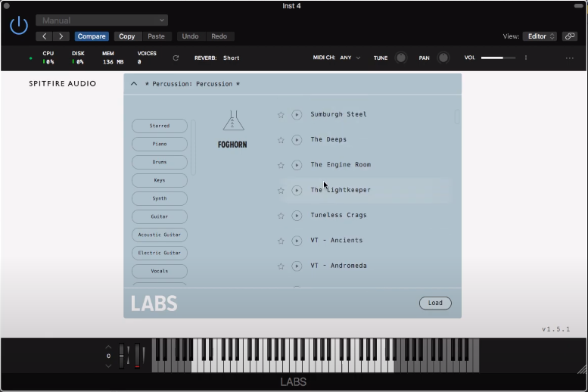588x392 pixels.
Task: Select the Starred category filter
Action: pyautogui.click(x=160, y=126)
